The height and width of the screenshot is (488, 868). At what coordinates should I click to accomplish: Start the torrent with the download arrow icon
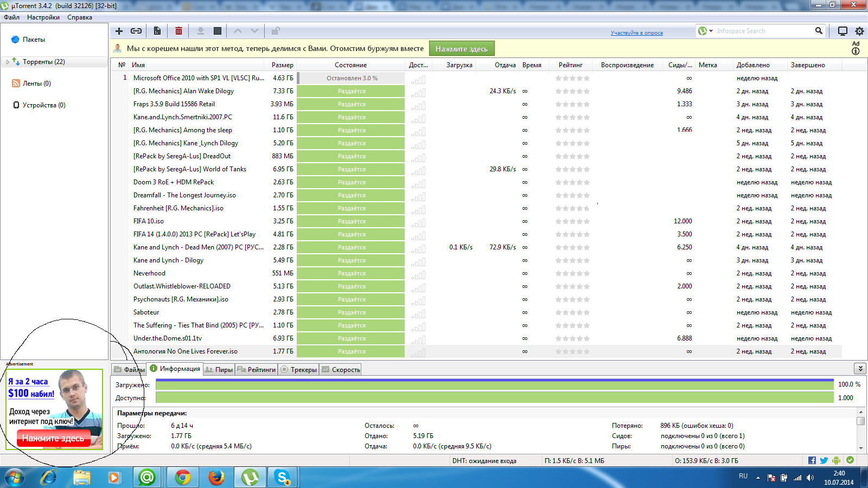point(201,31)
